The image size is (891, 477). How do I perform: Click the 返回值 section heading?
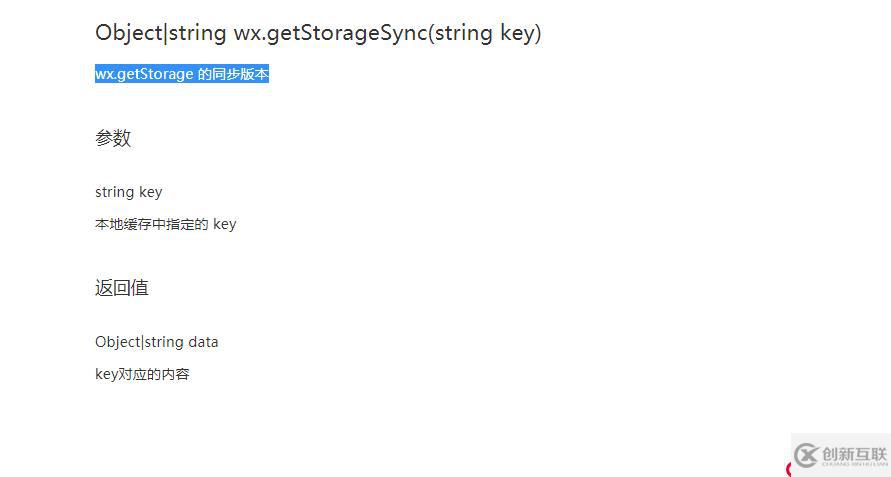tap(122, 288)
